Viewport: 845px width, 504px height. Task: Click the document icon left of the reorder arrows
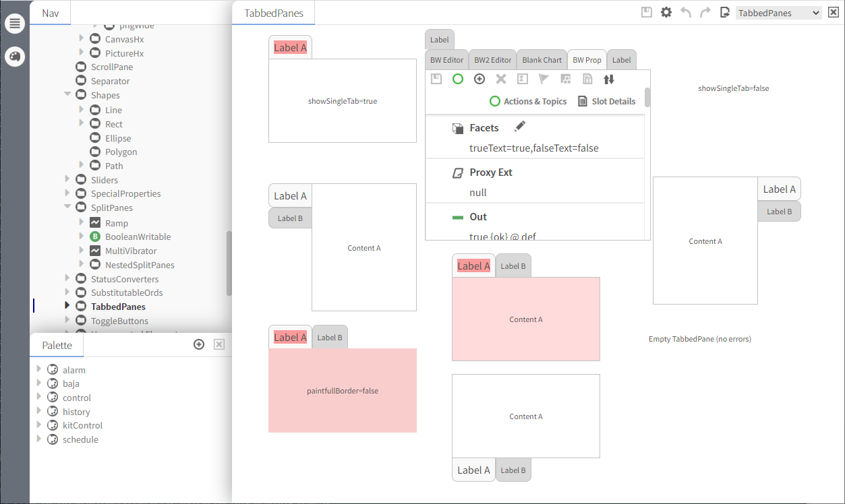click(587, 79)
